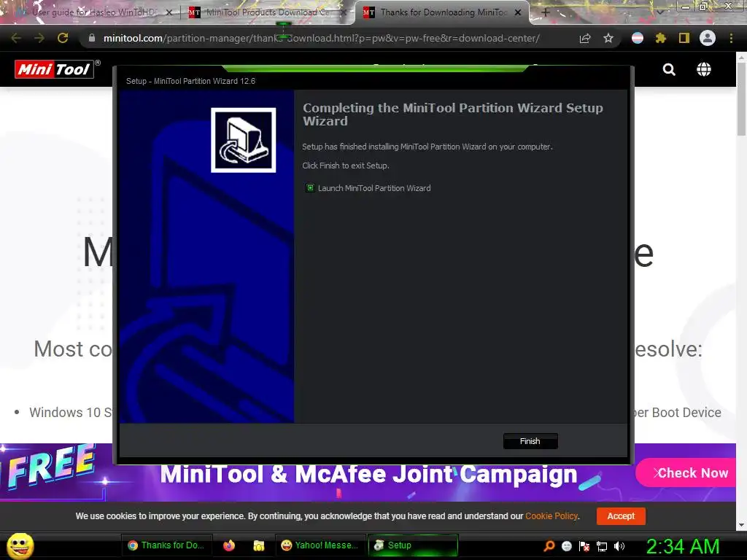Open the Extensions puzzle-piece menu
747x560 pixels.
click(x=660, y=38)
